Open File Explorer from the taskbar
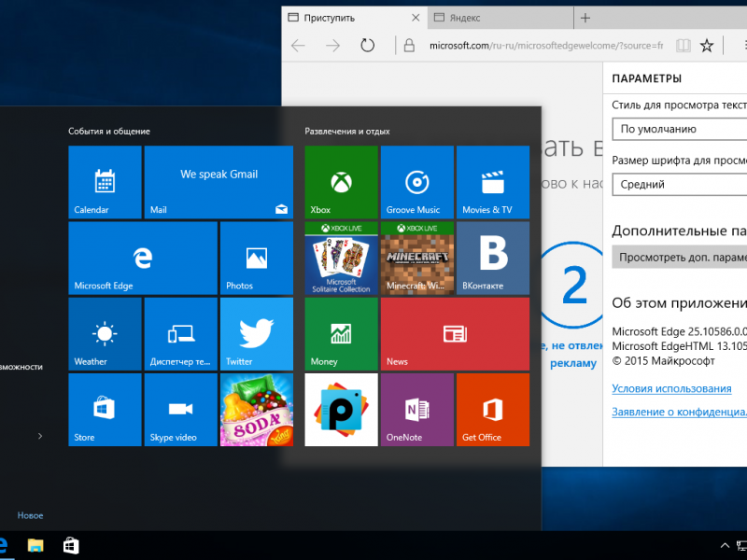Viewport: 747px width, 560px height. (35, 546)
